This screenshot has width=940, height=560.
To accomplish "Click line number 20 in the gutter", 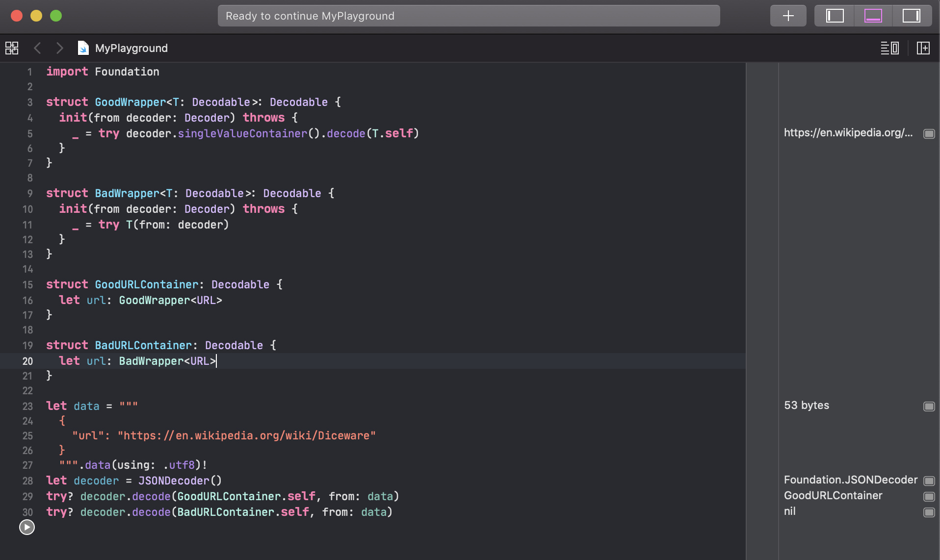I will 27,361.
